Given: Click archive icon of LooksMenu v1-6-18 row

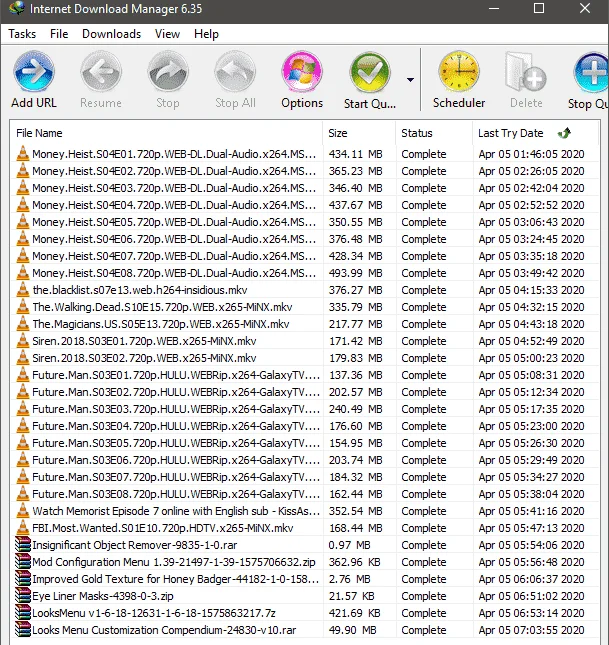Looking at the screenshot, I should [x=23, y=613].
